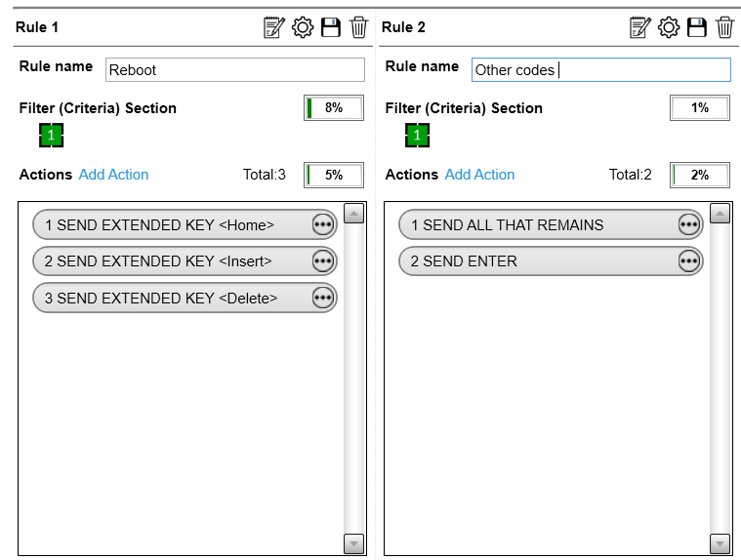Click the edit notes icon for Rule 2
Image resolution: width=741 pixels, height=560 pixels.
click(x=640, y=27)
